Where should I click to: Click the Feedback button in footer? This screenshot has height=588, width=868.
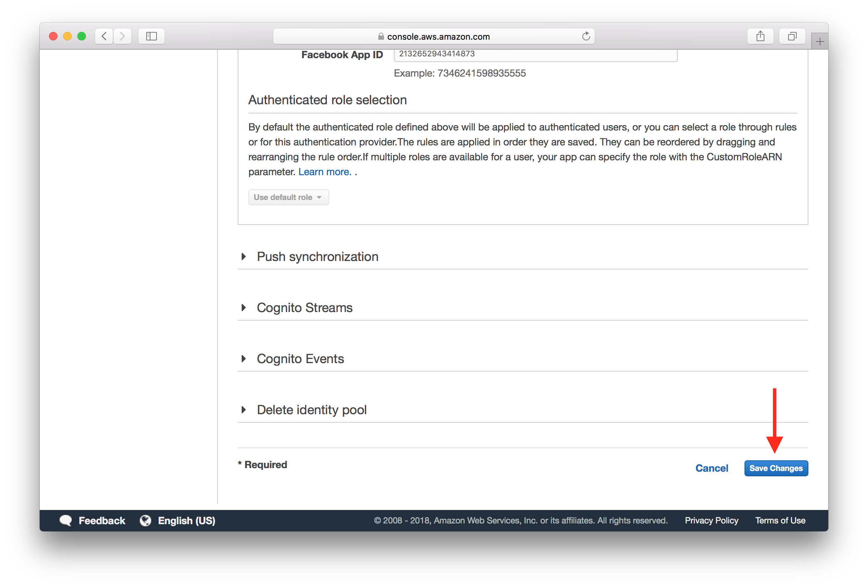click(92, 520)
